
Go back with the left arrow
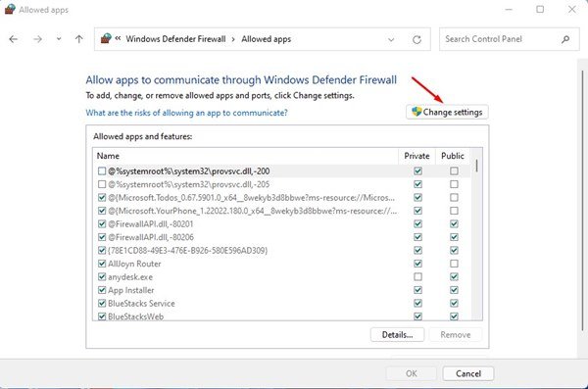(14, 39)
